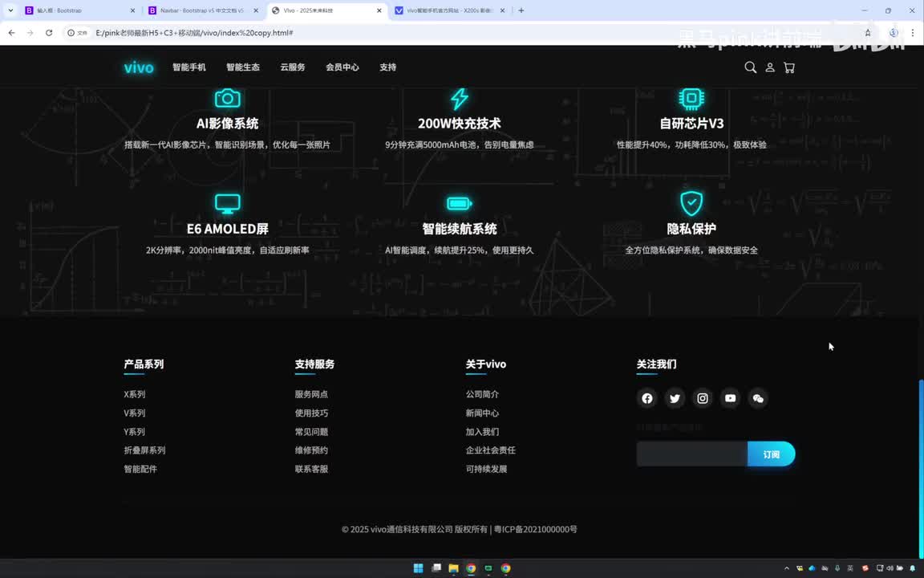Switch to the Navbar Bootstrap v5 browser tab
This screenshot has width=924, height=578.
[x=202, y=10]
